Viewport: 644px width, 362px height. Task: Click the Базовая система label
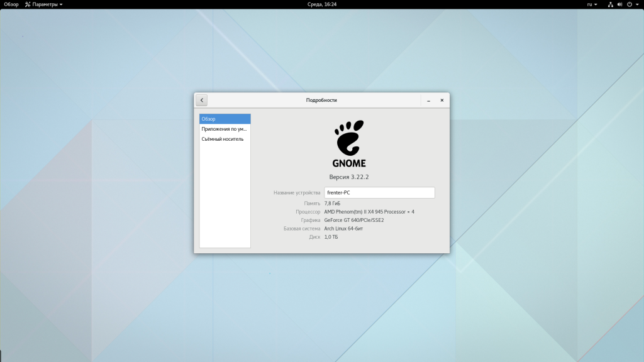[302, 229]
